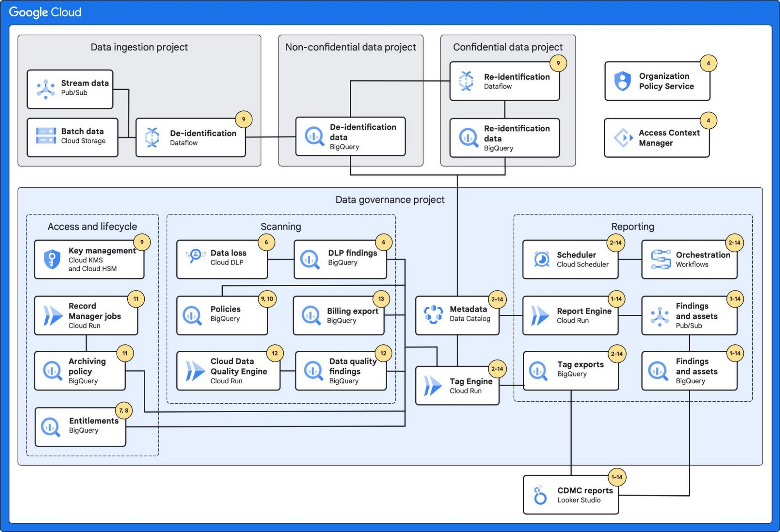Click the Report Engine label

[584, 311]
